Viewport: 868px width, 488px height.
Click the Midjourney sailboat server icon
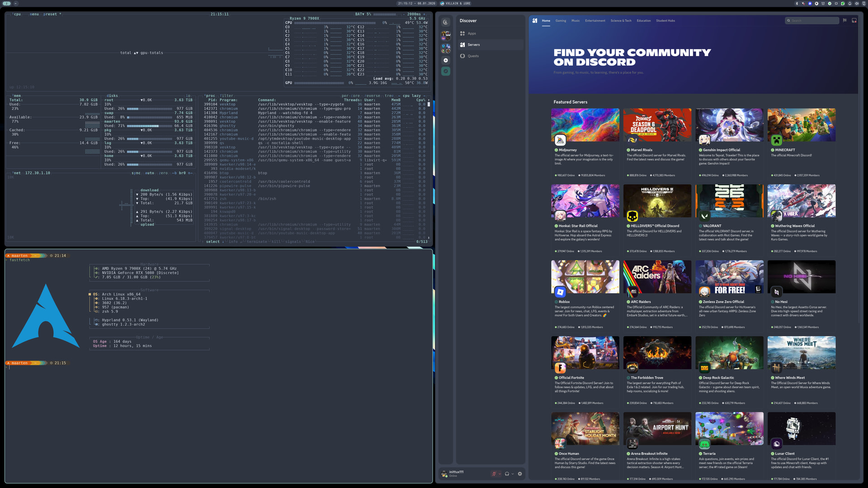(x=560, y=140)
